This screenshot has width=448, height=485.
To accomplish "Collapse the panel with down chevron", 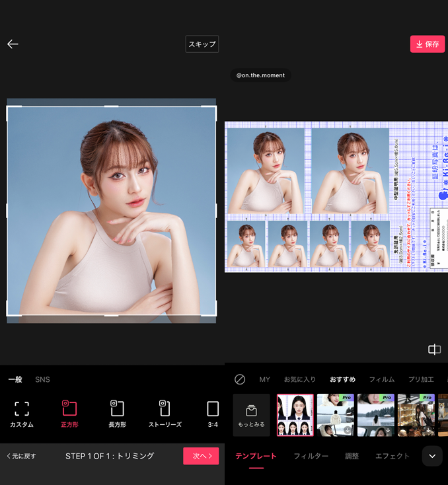I will (432, 456).
